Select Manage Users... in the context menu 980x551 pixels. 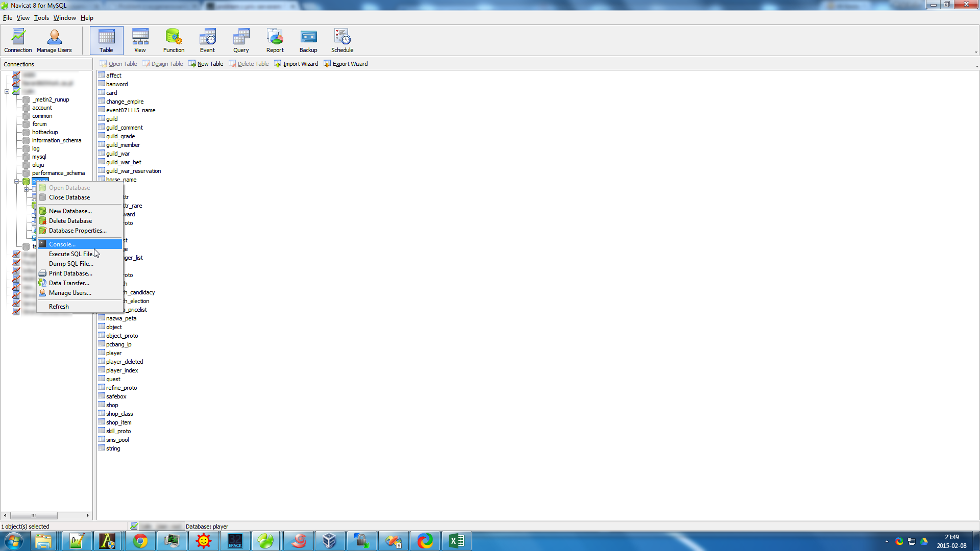coord(80,293)
